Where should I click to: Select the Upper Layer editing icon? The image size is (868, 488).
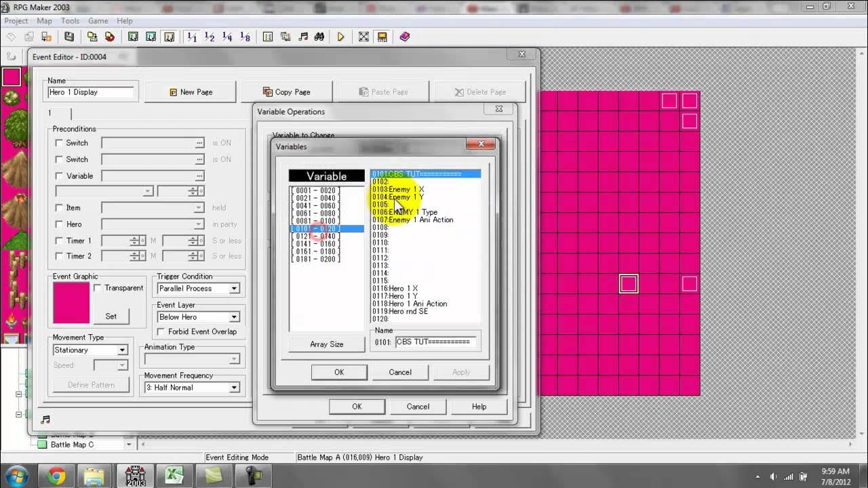click(x=151, y=37)
